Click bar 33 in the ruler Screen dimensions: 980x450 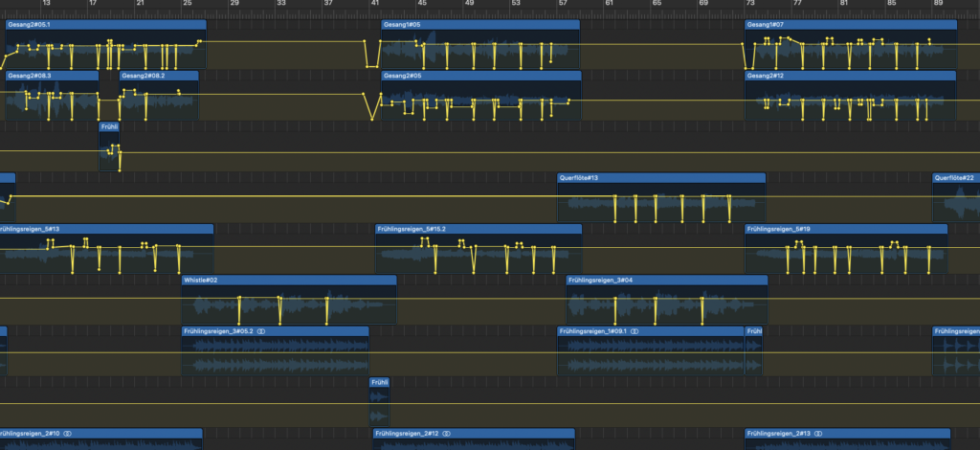tap(281, 3)
